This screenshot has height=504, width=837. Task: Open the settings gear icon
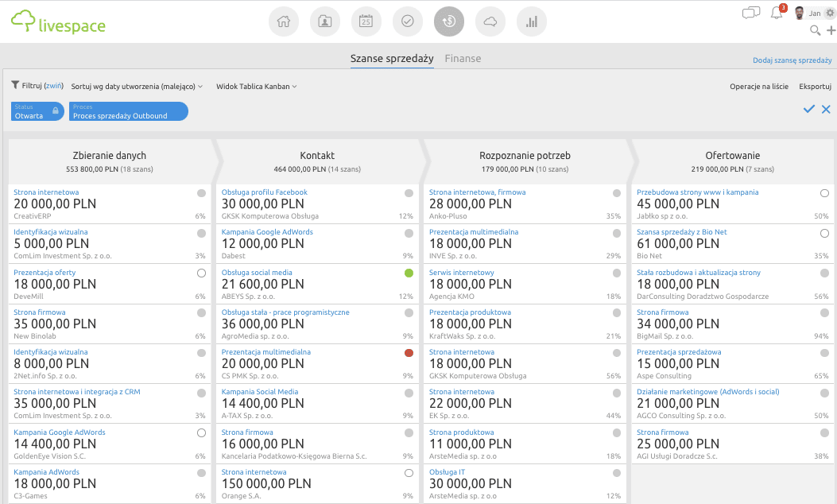click(830, 14)
